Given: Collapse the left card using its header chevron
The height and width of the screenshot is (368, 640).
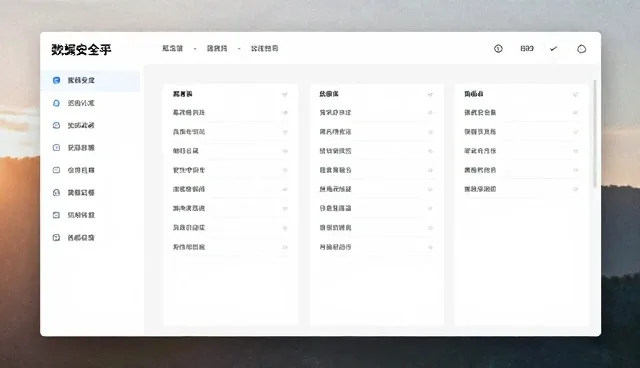Looking at the screenshot, I should (284, 95).
